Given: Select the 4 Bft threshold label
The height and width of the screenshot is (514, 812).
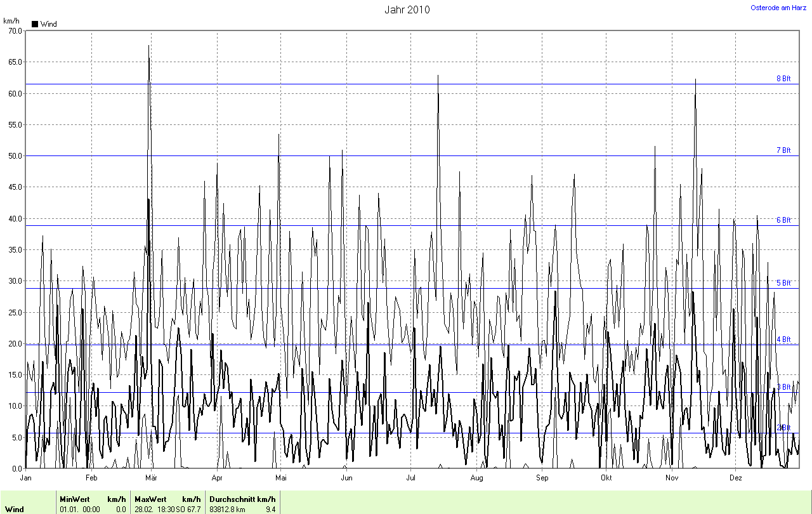Looking at the screenshot, I should (x=783, y=339).
